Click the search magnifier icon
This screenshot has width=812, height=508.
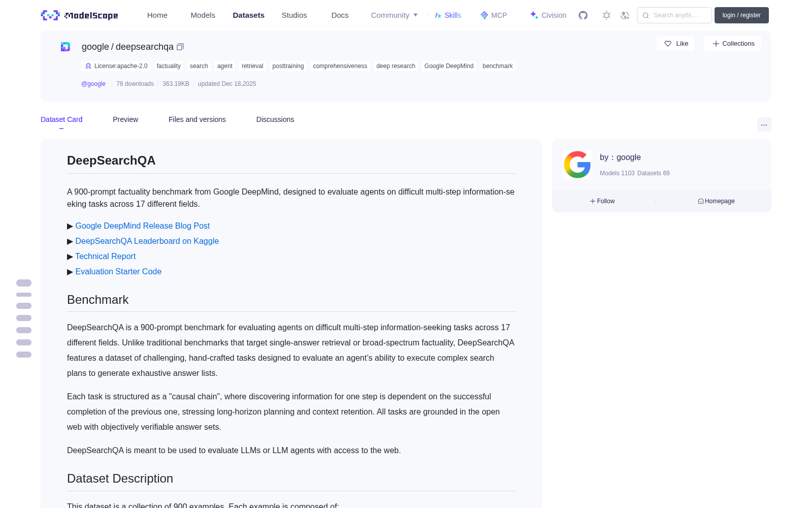pos(646,15)
